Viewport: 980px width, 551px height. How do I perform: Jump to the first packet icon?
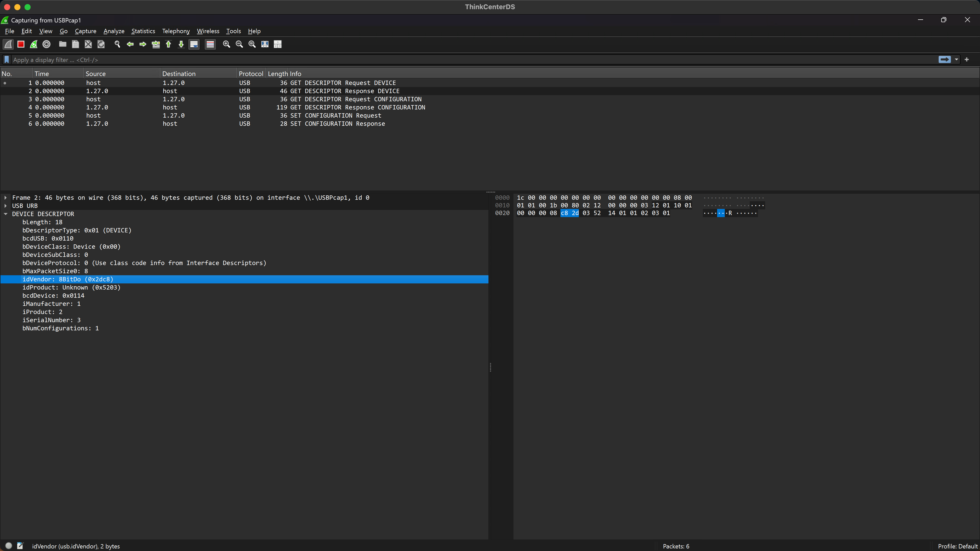168,44
